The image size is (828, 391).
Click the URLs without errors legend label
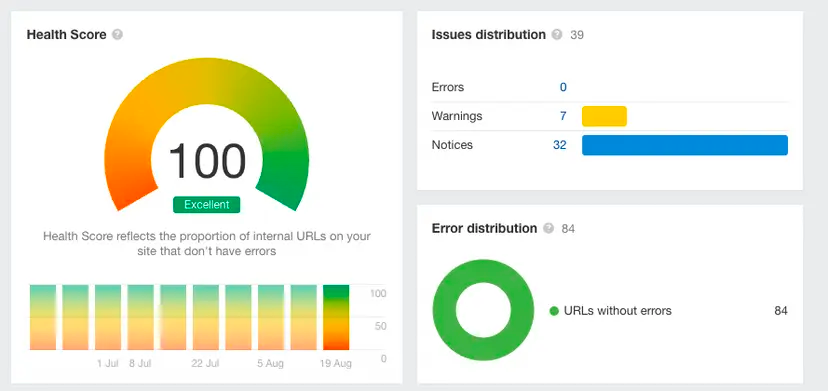coord(618,311)
